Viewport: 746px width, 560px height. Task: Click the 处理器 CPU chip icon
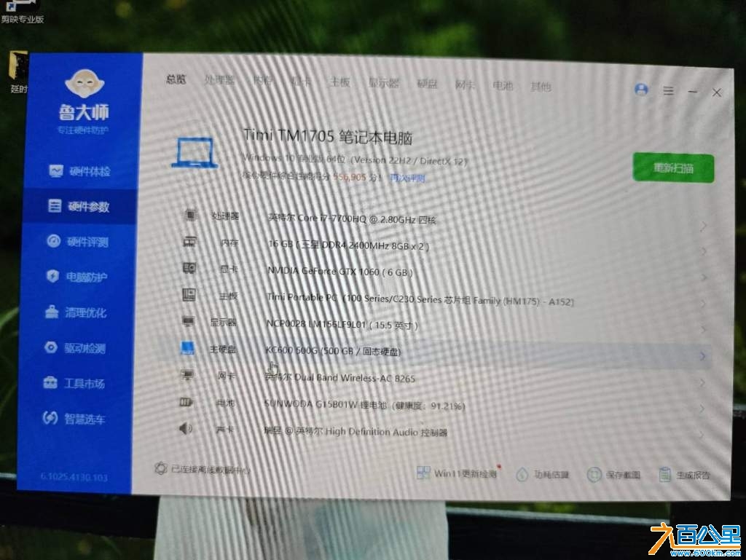(x=190, y=215)
